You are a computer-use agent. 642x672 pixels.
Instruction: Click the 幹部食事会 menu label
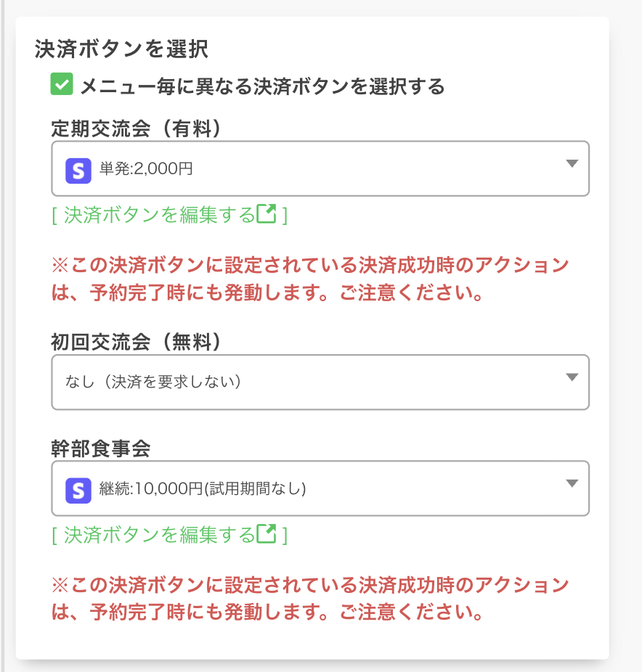pos(101,448)
